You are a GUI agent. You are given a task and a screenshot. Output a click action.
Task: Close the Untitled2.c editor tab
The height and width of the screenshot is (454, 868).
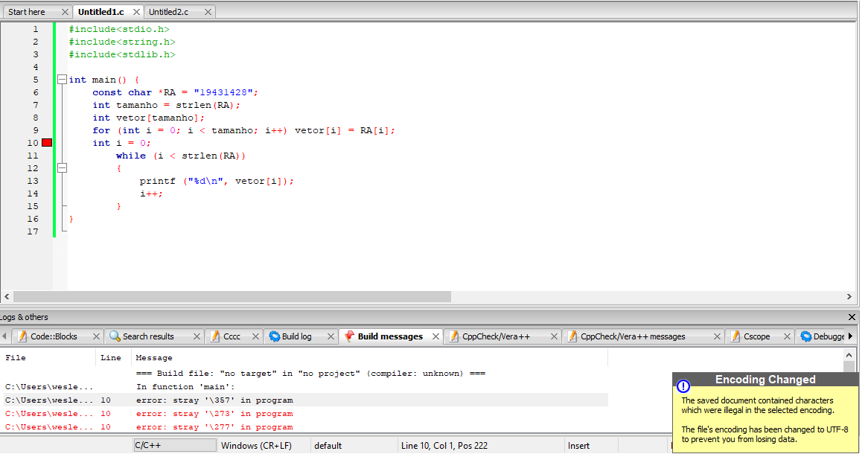[x=208, y=12]
